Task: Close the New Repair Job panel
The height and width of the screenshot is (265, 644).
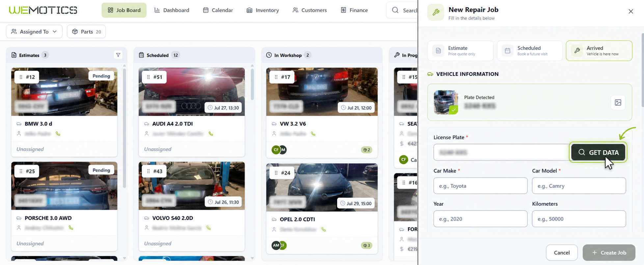Action: (631, 12)
